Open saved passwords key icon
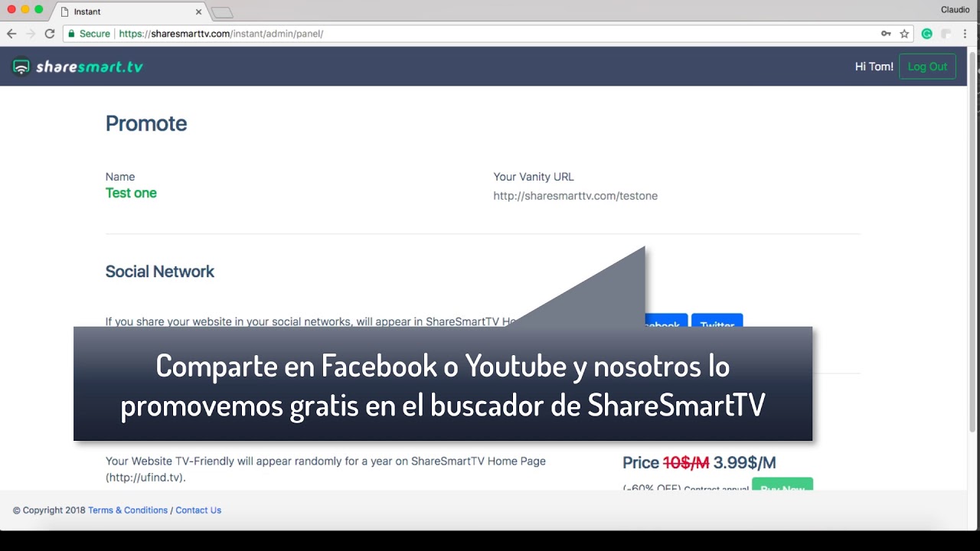This screenshot has width=980, height=551. point(886,34)
